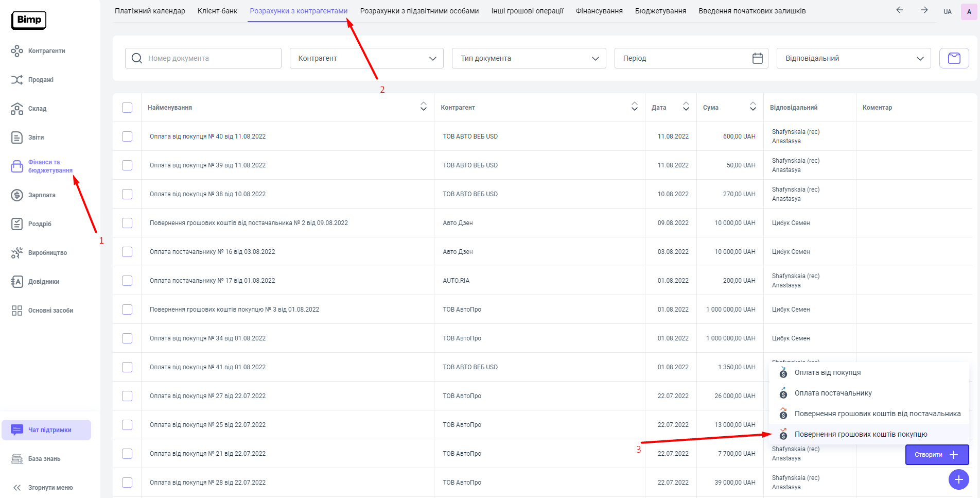Open Зарплата payroll sidebar item
The height and width of the screenshot is (498, 980).
(41, 195)
